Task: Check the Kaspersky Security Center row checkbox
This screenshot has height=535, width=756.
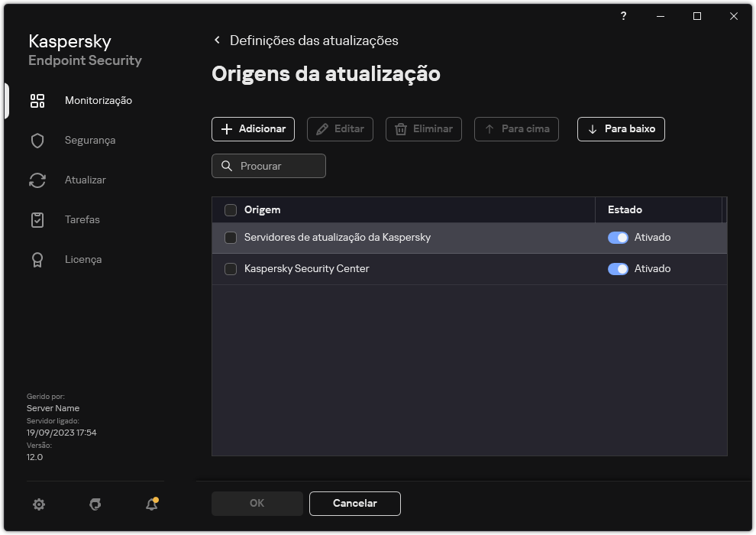Action: pyautogui.click(x=230, y=268)
